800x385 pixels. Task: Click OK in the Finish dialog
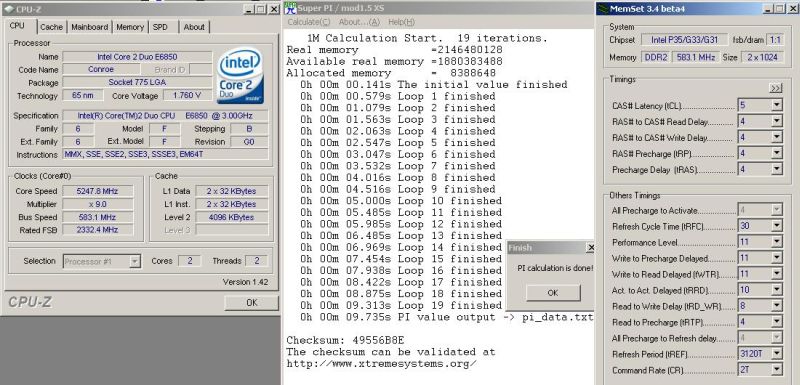tap(553, 293)
